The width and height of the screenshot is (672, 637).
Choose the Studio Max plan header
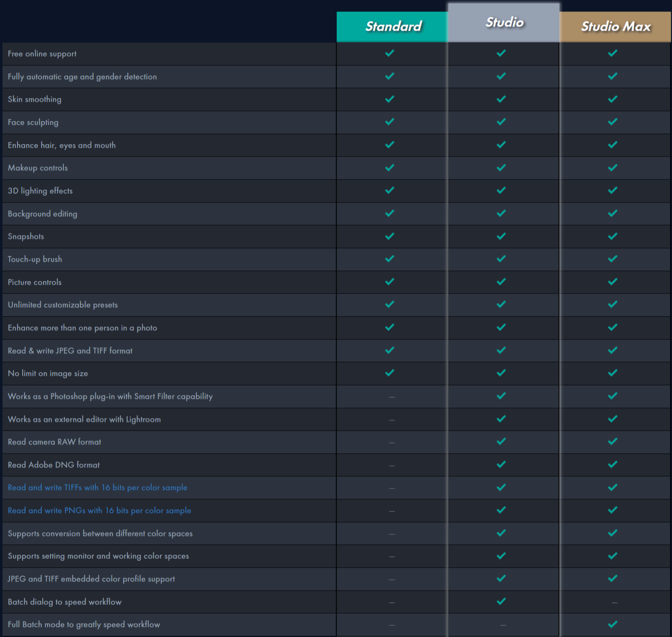pyautogui.click(x=616, y=27)
